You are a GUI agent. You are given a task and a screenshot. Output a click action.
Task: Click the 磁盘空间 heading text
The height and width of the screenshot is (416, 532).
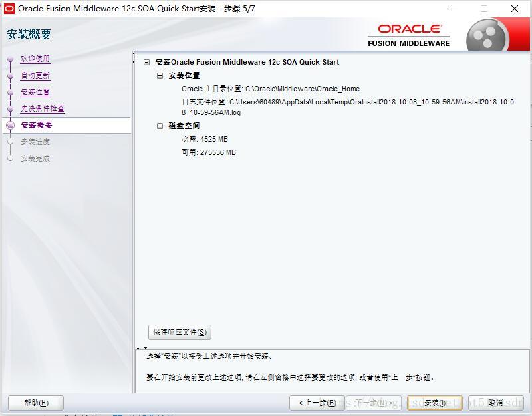tap(184, 126)
